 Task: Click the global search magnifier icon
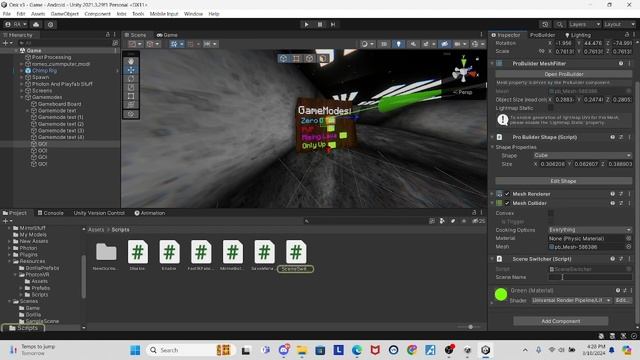point(560,24)
